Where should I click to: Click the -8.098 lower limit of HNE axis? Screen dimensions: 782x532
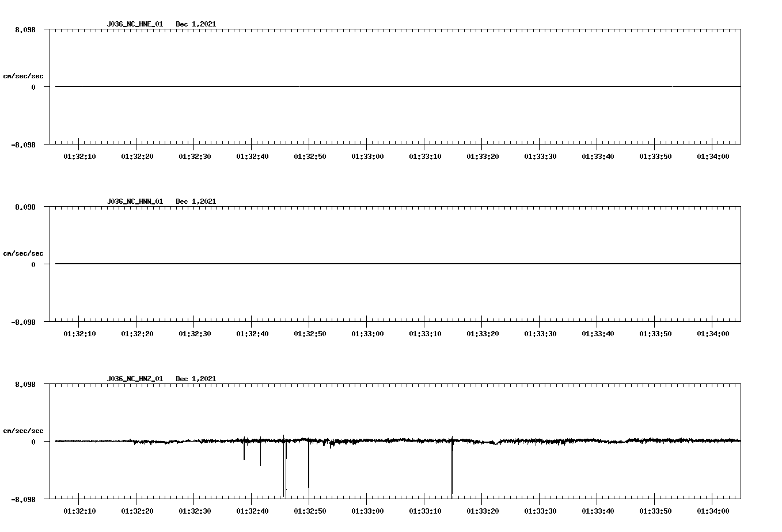23,145
